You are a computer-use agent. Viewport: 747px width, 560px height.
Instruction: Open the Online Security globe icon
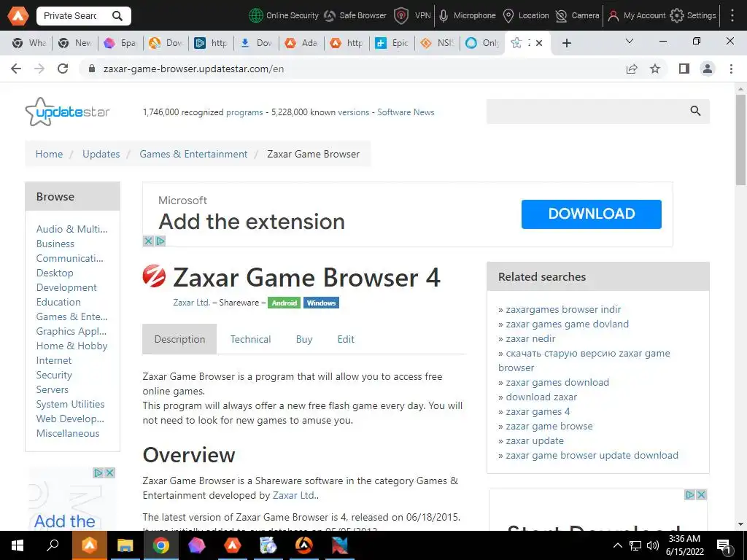point(256,16)
